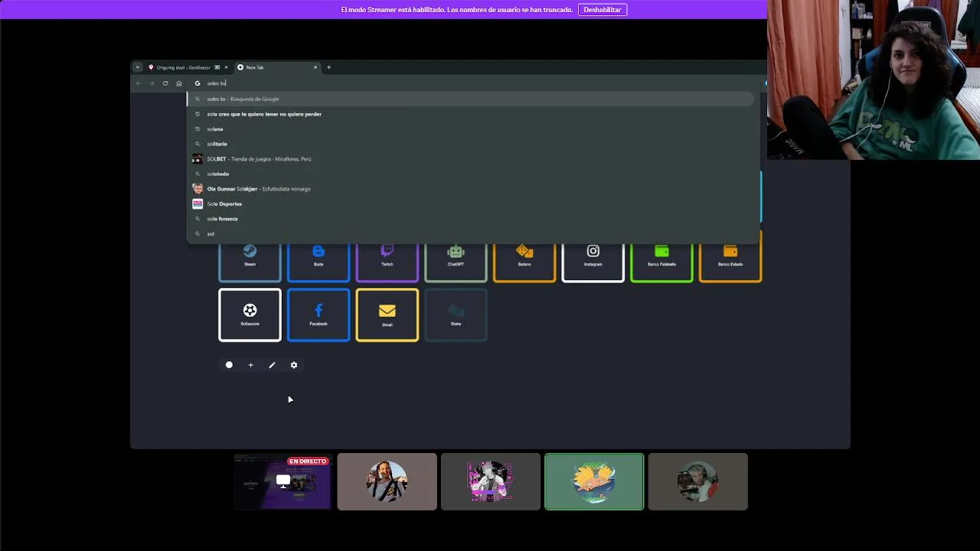
Task: Select the 'solana' suggestion
Action: pyautogui.click(x=471, y=129)
